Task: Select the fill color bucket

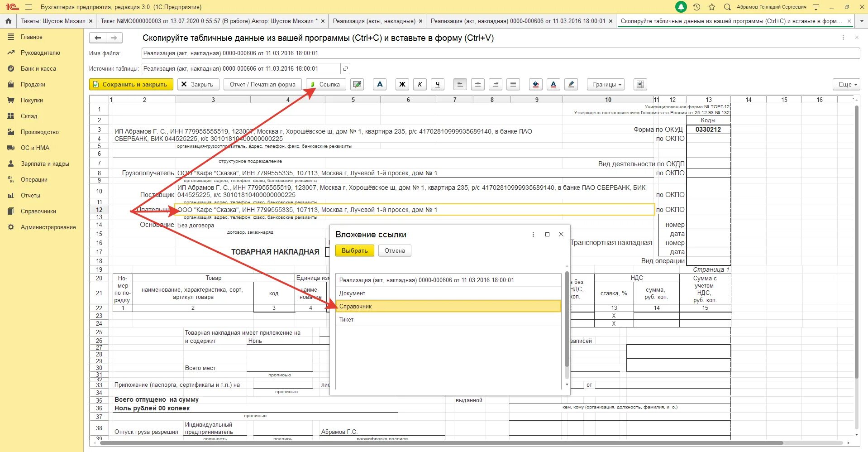Action: [536, 84]
